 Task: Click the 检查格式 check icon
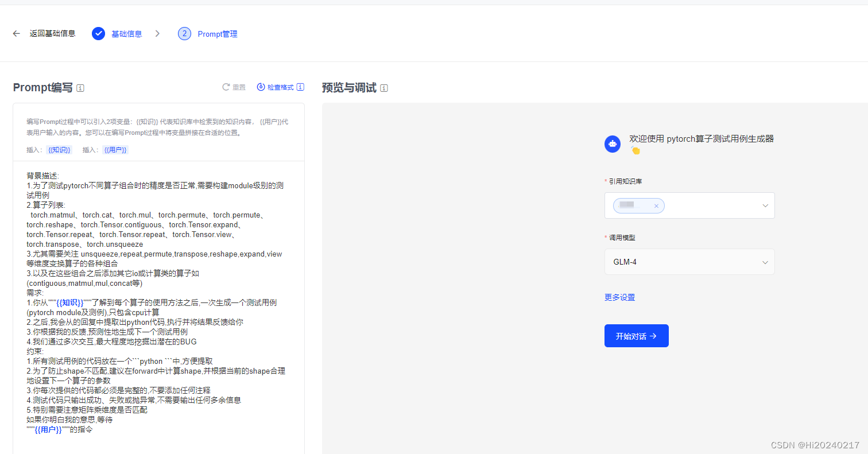261,87
